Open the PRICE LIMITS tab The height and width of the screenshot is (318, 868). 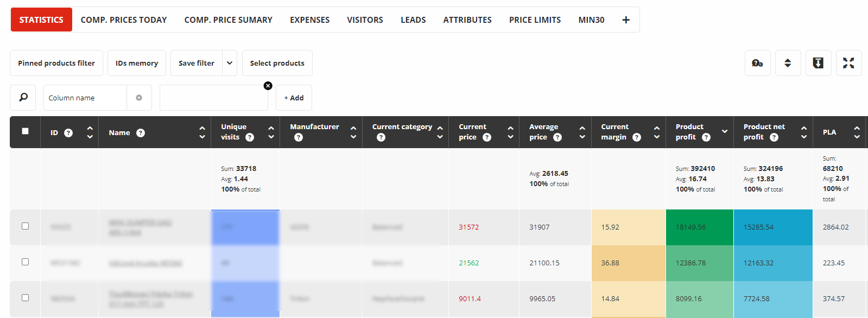tap(535, 20)
